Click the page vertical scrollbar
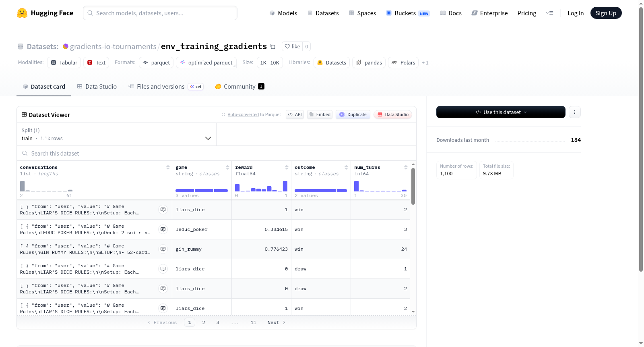The height and width of the screenshot is (347, 644). [641, 139]
